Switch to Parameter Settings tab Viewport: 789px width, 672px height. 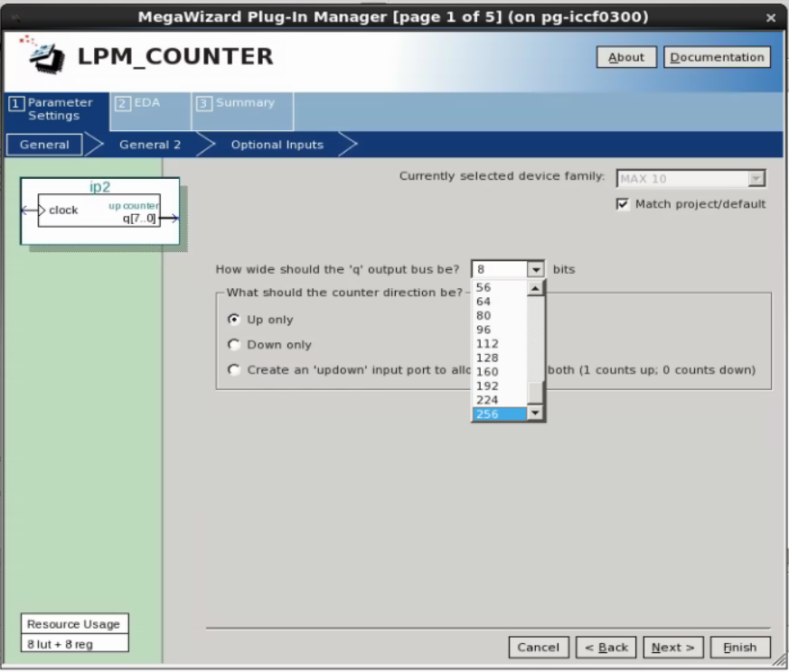point(55,109)
